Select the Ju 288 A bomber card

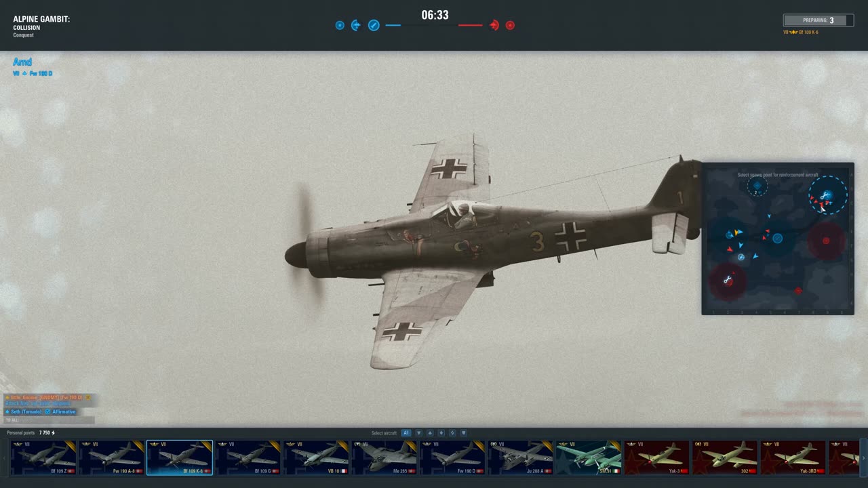(x=521, y=457)
